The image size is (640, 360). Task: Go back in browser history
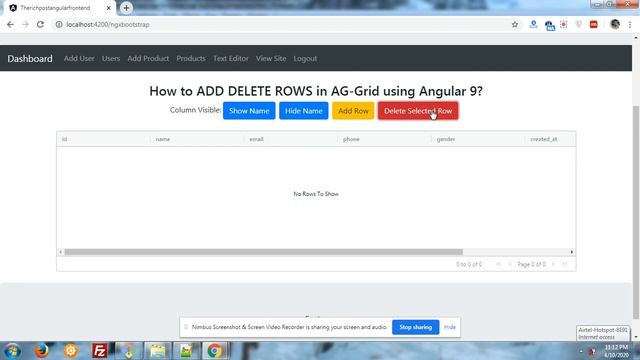point(10,24)
